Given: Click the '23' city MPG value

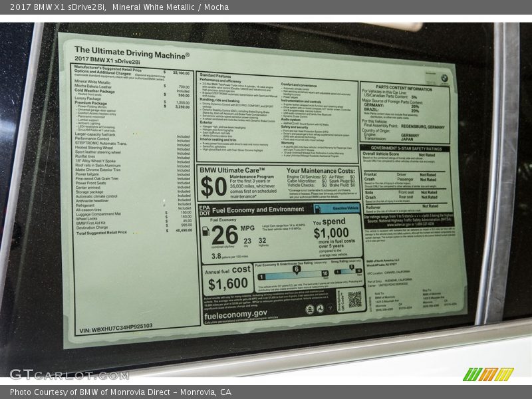Looking at the screenshot, I should click(x=247, y=241).
